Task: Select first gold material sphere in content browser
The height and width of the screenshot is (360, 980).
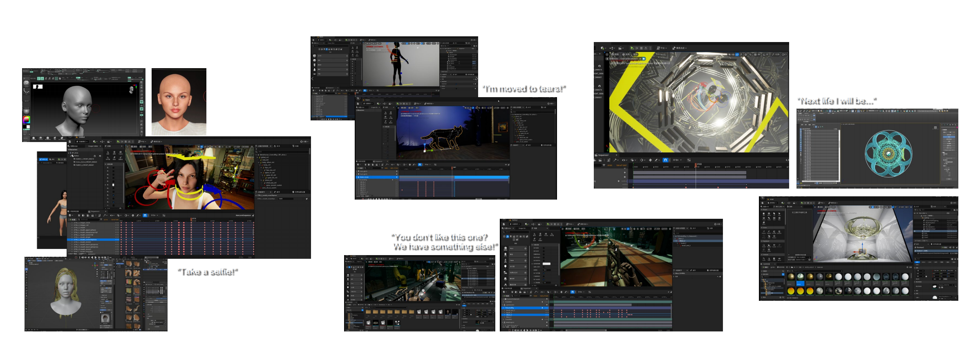Action: 791,277
